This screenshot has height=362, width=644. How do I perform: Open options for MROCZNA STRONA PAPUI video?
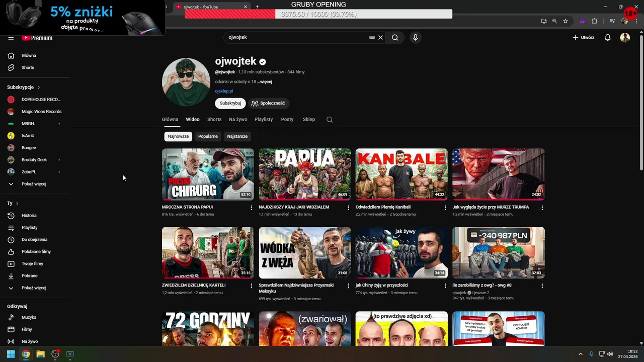[x=252, y=208]
